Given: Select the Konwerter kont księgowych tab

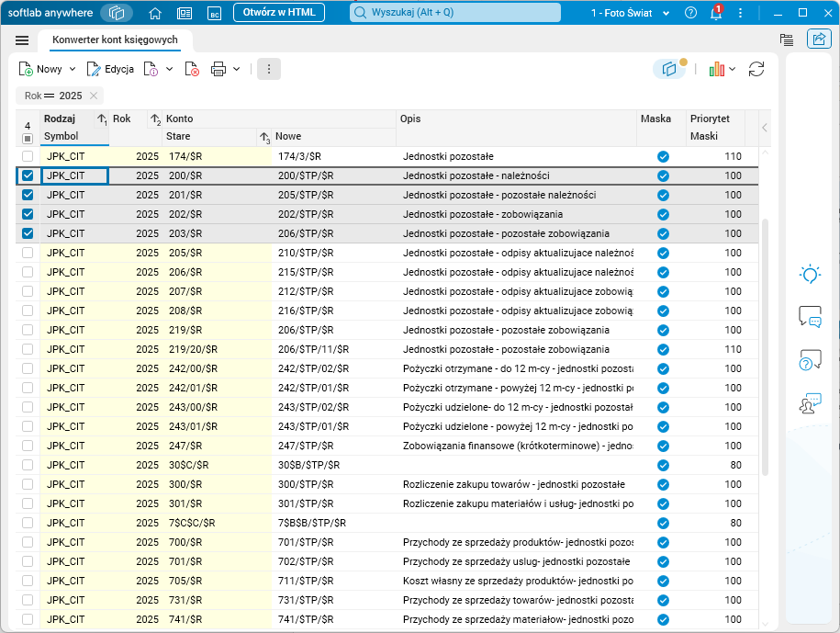Looking at the screenshot, I should pos(115,40).
